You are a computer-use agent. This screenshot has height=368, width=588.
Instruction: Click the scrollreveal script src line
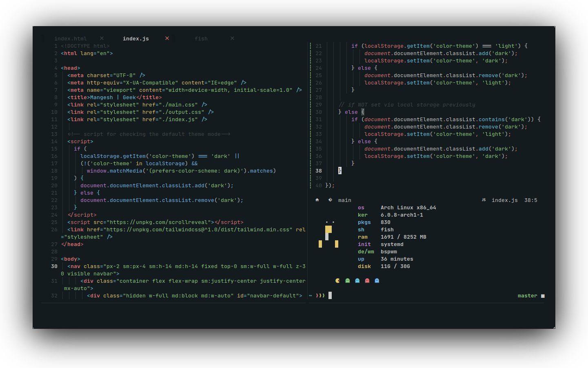(x=155, y=222)
